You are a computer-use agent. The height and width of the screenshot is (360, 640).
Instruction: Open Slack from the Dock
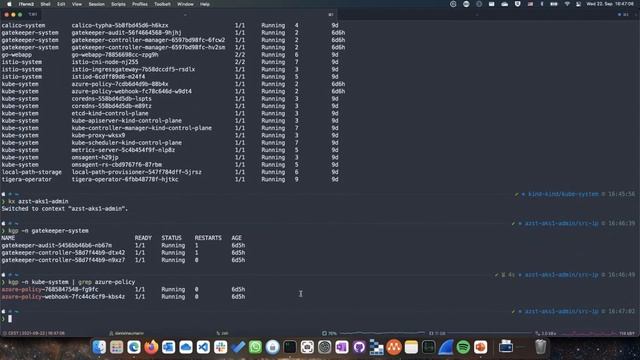(220, 347)
